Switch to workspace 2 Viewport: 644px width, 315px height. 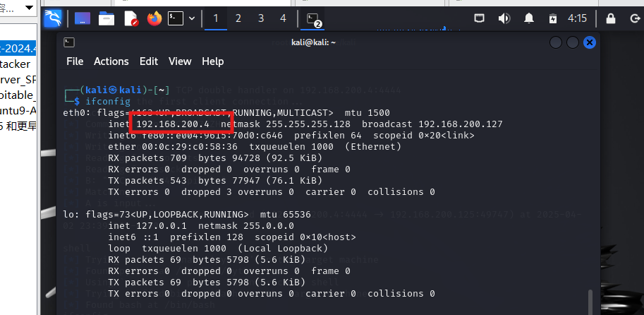tap(238, 18)
